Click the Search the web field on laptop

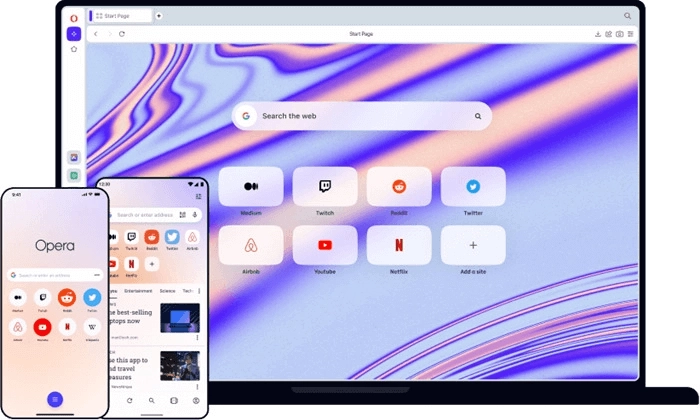[362, 116]
